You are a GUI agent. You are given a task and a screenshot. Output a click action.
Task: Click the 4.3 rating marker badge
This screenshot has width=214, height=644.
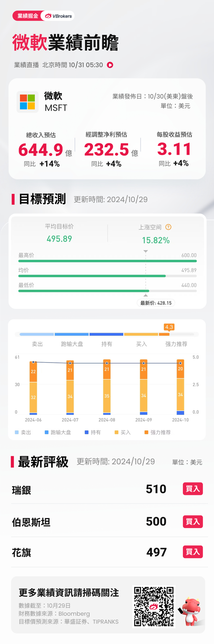point(169,327)
